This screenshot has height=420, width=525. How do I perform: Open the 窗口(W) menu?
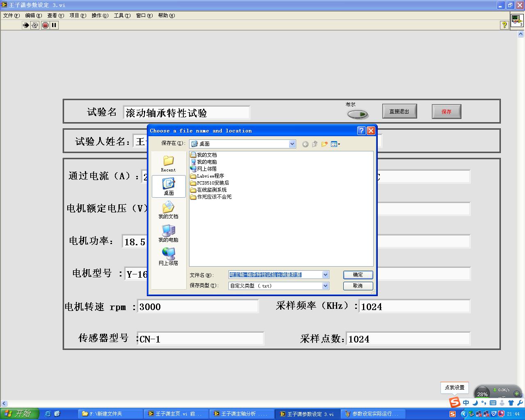click(144, 16)
